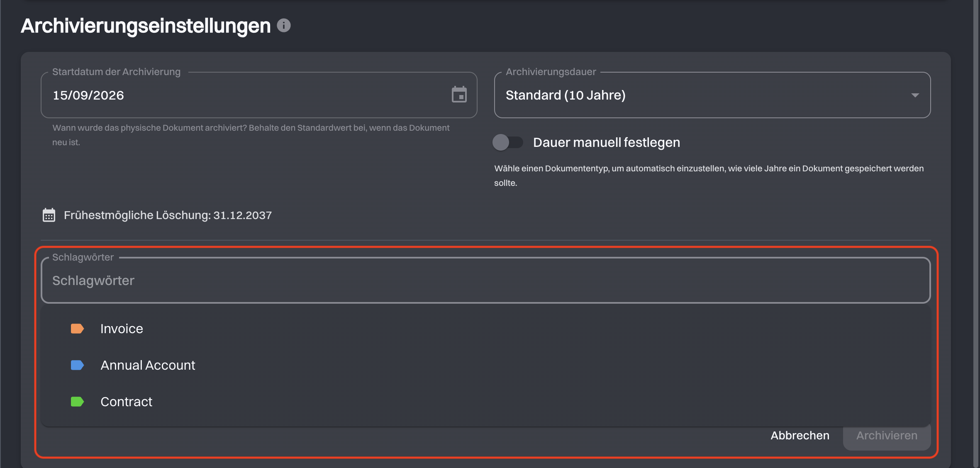Click the Abbrechen button
Viewport: 980px width, 468px height.
pyautogui.click(x=800, y=436)
